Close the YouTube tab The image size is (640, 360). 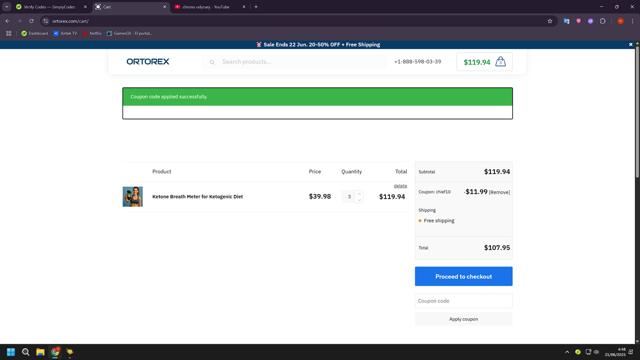pyautogui.click(x=244, y=7)
